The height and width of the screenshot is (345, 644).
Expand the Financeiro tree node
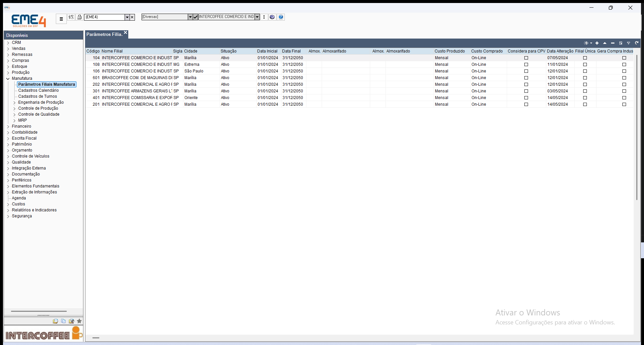8,127
